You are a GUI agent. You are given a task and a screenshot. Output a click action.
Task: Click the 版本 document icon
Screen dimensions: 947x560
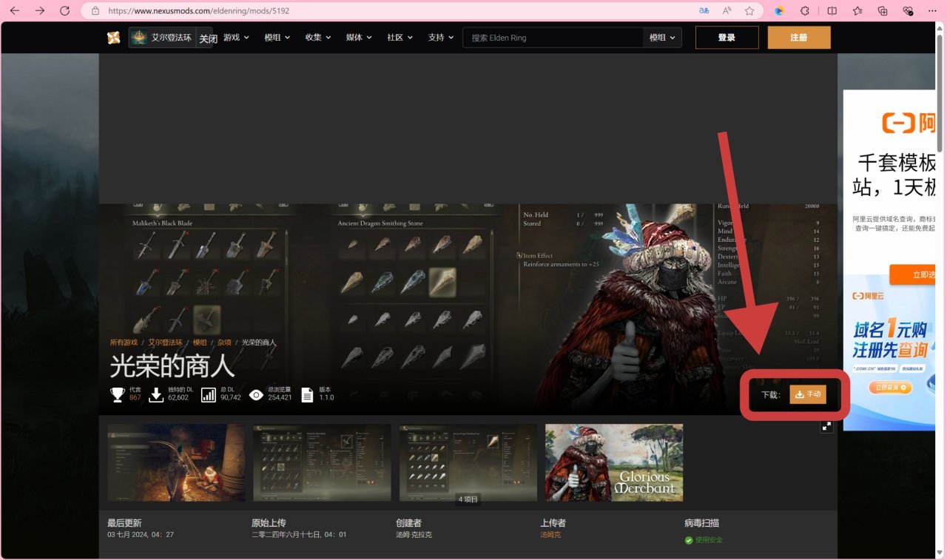(307, 394)
